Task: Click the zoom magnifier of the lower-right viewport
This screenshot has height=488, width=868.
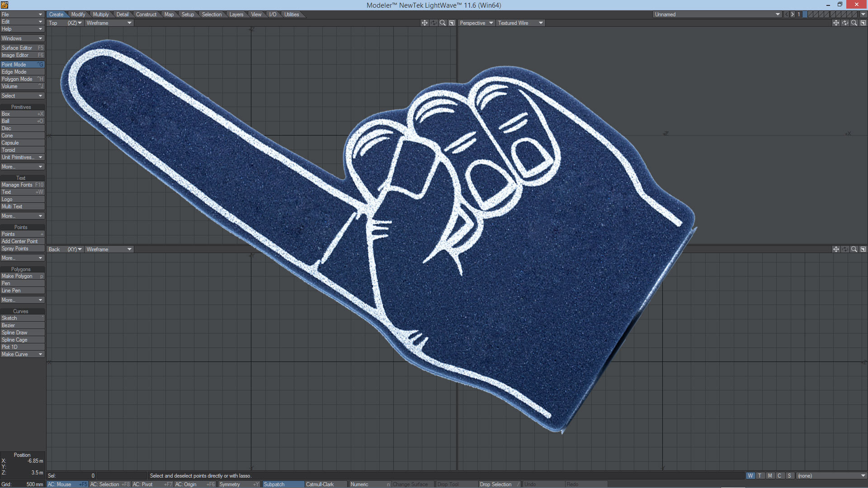Action: pos(854,249)
